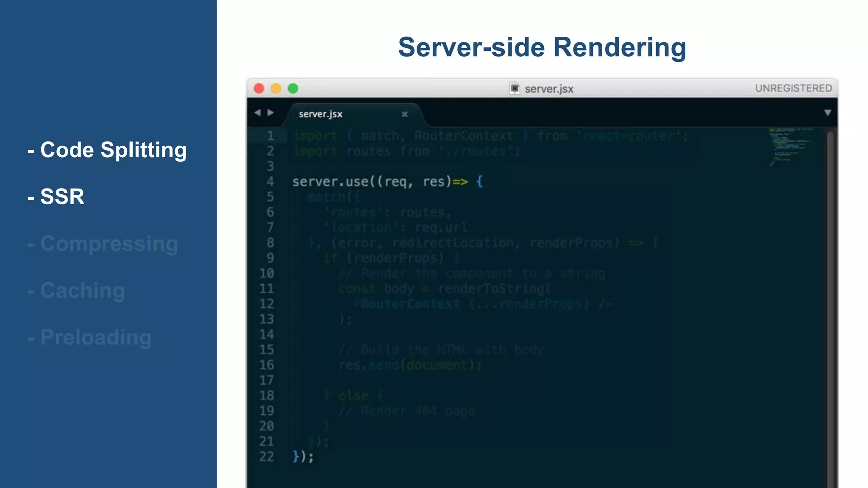Close the server.jsx tab
The height and width of the screenshot is (488, 868).
click(404, 114)
